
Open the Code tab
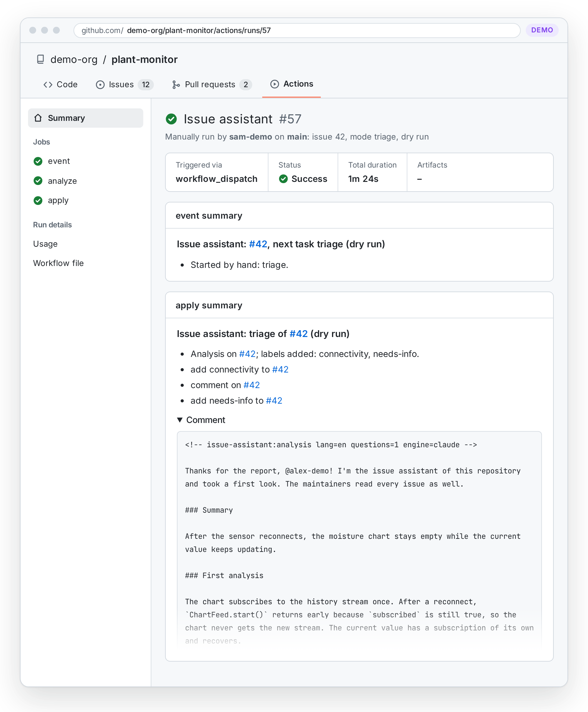tap(61, 84)
